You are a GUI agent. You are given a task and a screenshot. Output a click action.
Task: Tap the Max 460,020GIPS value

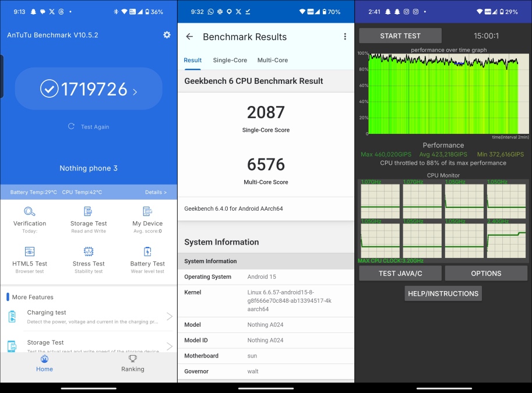[386, 154]
